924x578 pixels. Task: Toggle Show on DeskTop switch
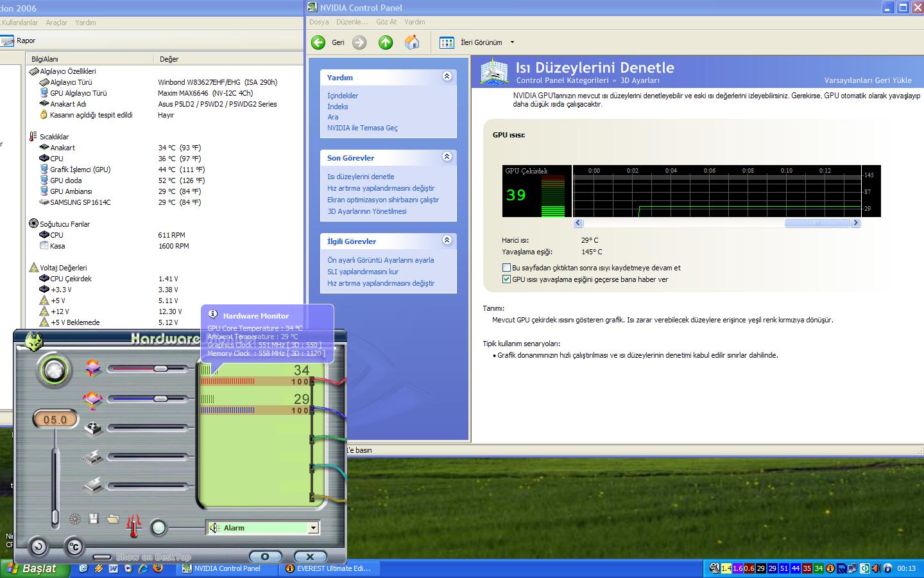pos(102,557)
